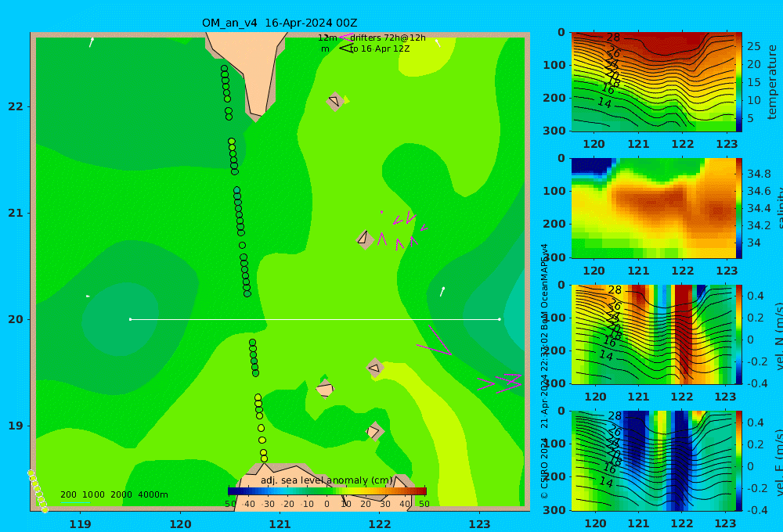Select the right endpoint of the white transect line
783x532 pixels.
click(500, 319)
